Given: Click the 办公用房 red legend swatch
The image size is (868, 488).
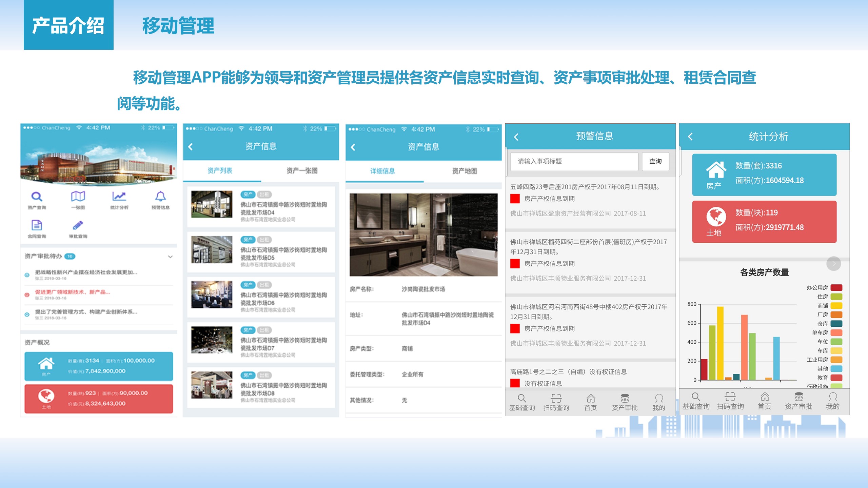Looking at the screenshot, I should (x=836, y=288).
